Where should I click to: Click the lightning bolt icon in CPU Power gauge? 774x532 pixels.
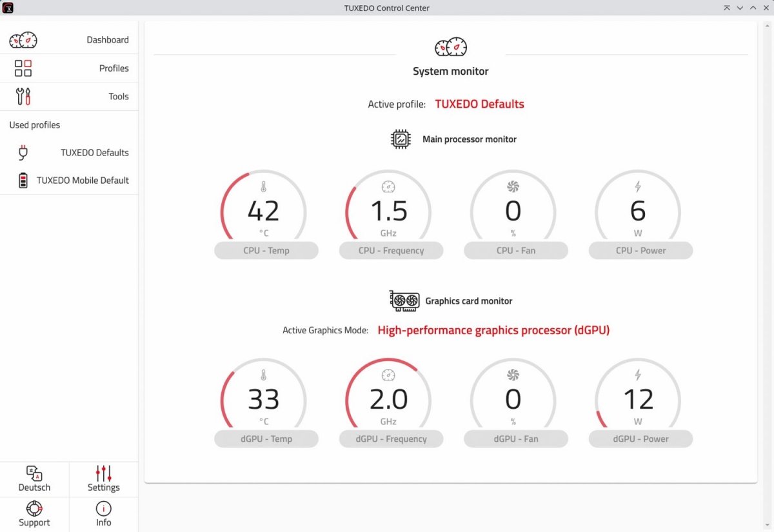tap(638, 187)
